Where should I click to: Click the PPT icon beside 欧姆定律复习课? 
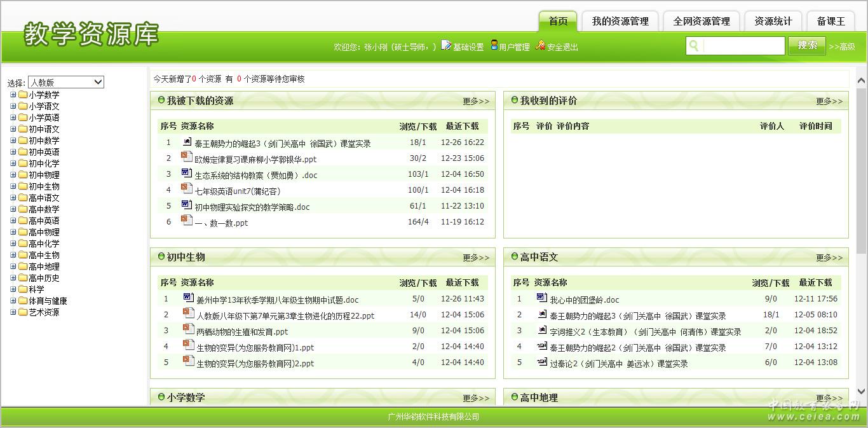186,157
